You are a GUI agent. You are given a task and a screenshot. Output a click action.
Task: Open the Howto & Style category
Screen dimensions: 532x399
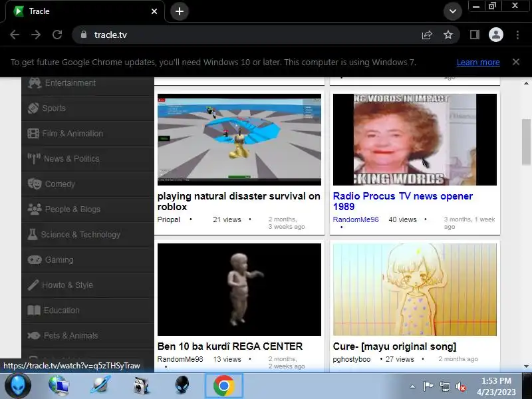click(x=88, y=285)
